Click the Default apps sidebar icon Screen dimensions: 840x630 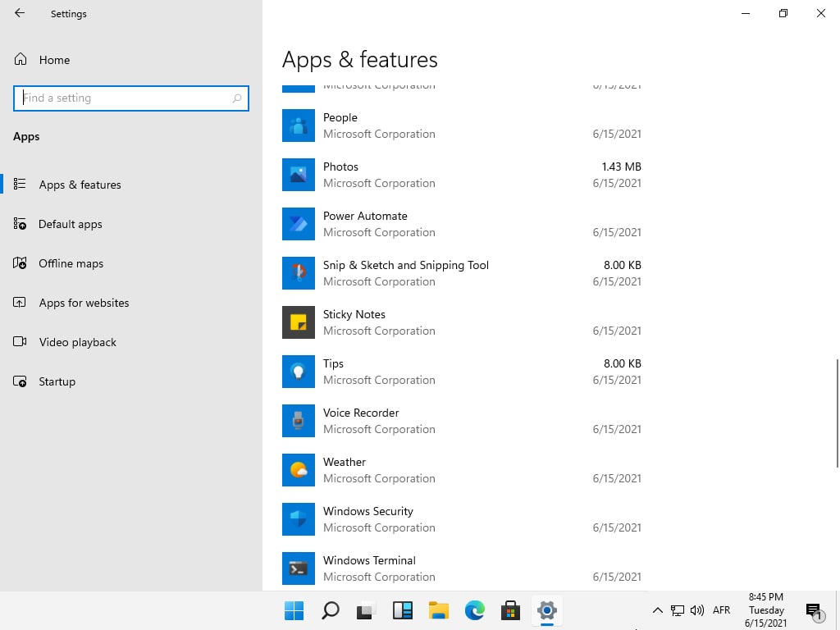pos(20,223)
